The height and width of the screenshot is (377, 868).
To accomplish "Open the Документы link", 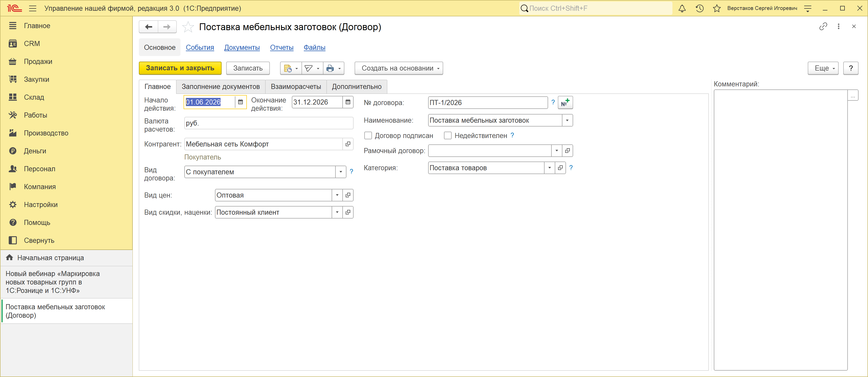I will (242, 48).
